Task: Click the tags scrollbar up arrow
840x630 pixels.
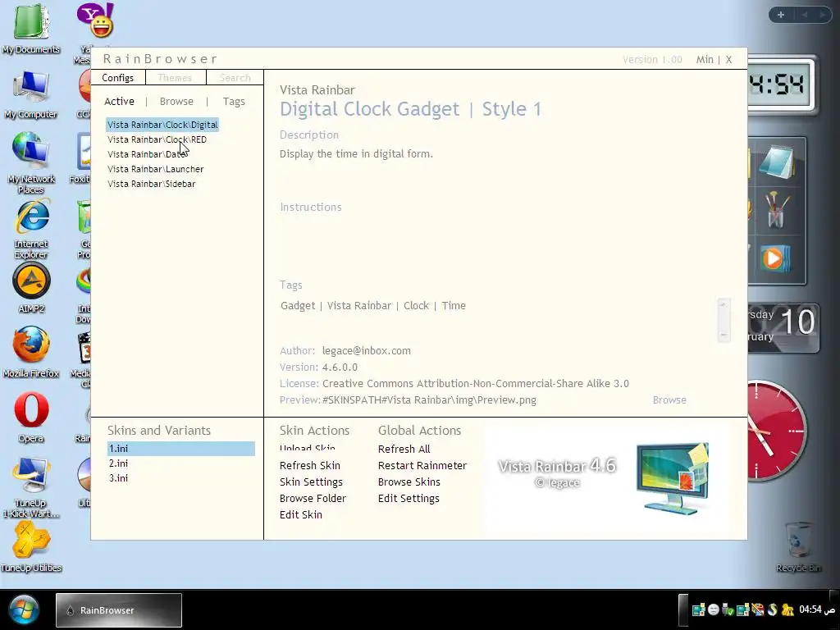Action: 724,304
